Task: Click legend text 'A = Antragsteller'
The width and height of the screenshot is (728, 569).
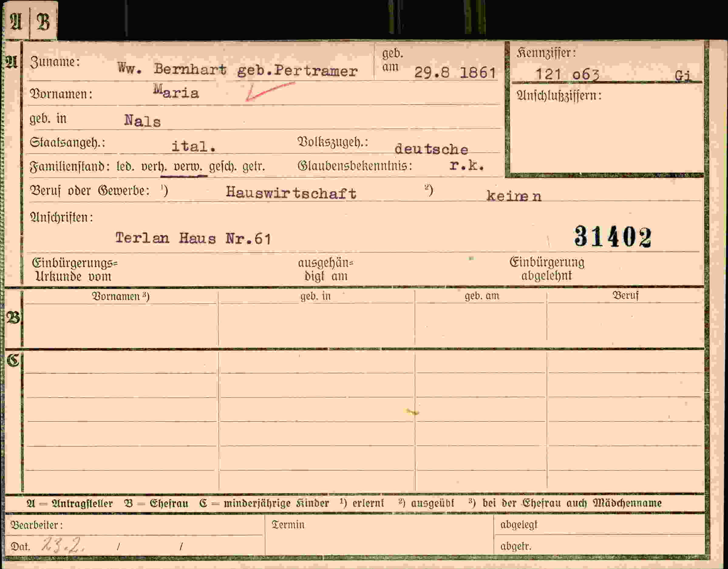Action: pyautogui.click(x=70, y=503)
